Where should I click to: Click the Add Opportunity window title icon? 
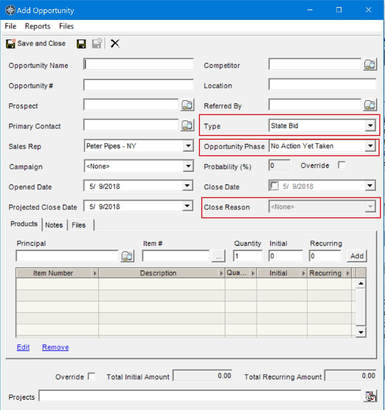point(10,10)
